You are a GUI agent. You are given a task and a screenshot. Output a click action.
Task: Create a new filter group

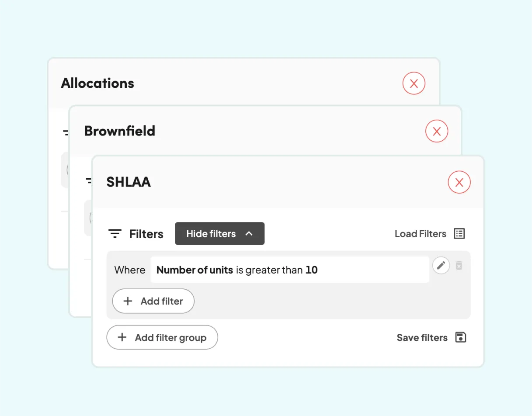point(162,337)
